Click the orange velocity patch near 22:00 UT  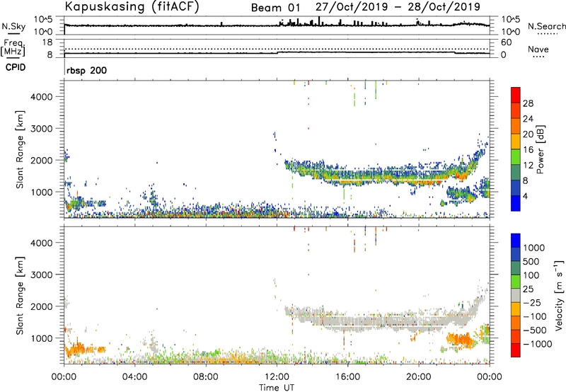click(x=459, y=340)
